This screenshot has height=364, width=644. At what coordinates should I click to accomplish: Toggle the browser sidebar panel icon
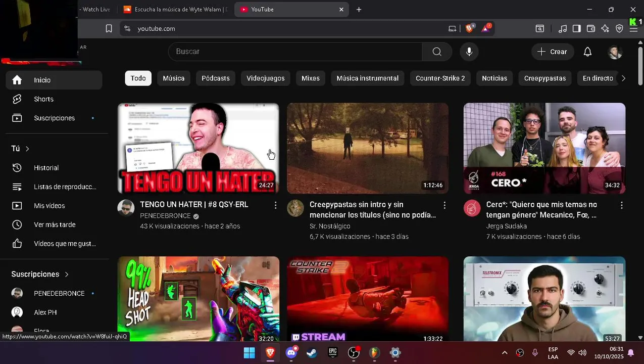pos(576,29)
